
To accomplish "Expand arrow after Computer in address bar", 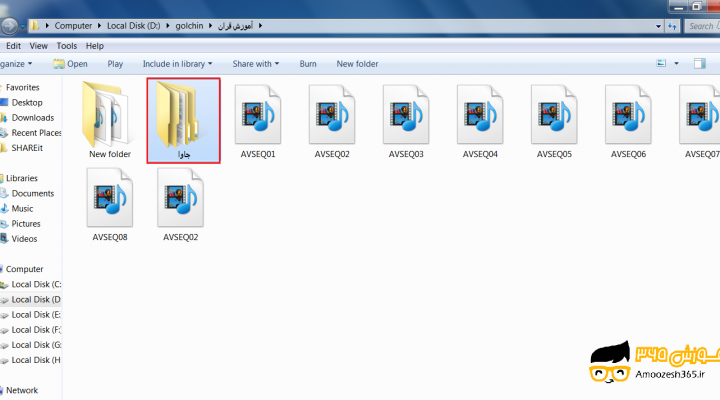I will (x=99, y=26).
